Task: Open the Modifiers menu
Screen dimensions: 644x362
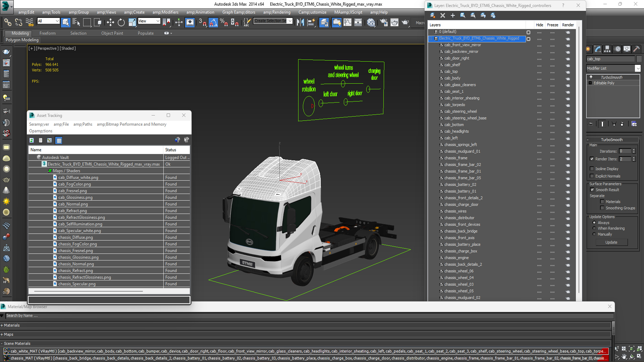Action: click(x=165, y=12)
